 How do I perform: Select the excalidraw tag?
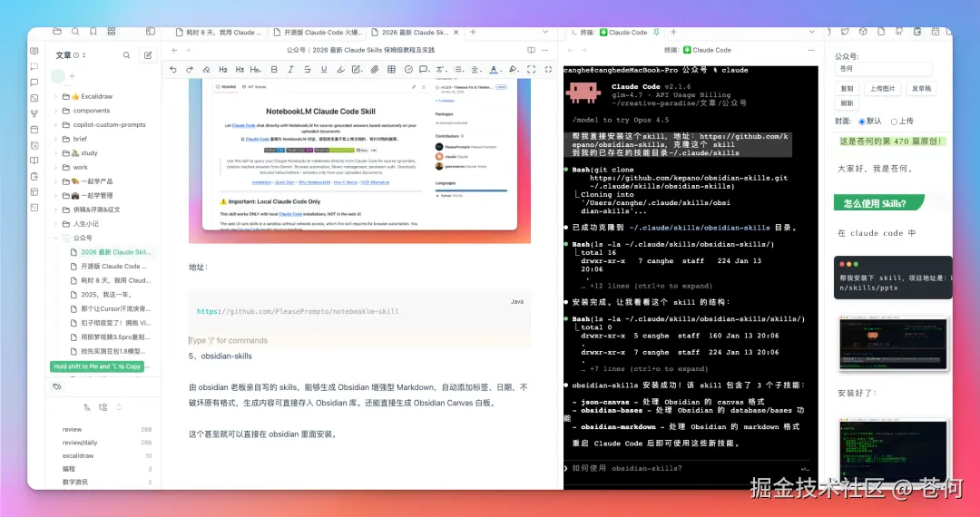[x=78, y=456]
